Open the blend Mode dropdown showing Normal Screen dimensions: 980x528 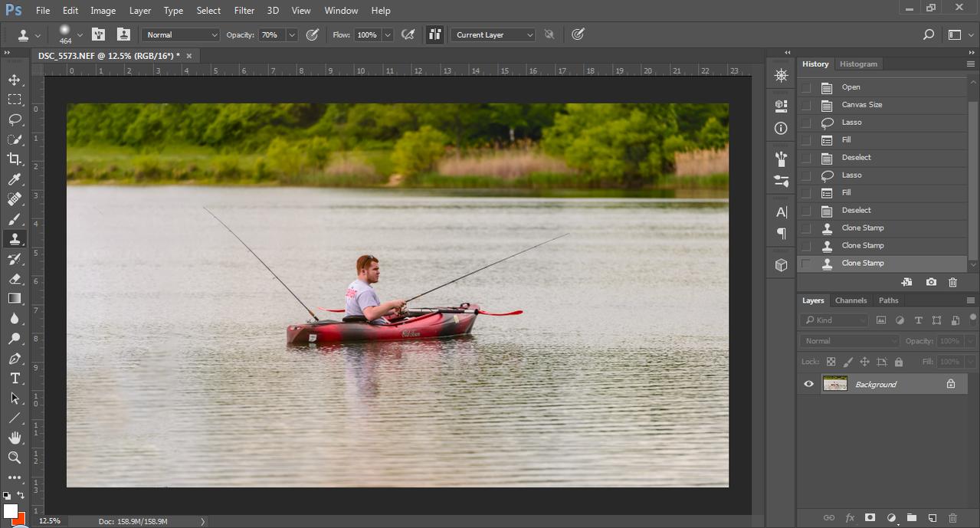181,34
